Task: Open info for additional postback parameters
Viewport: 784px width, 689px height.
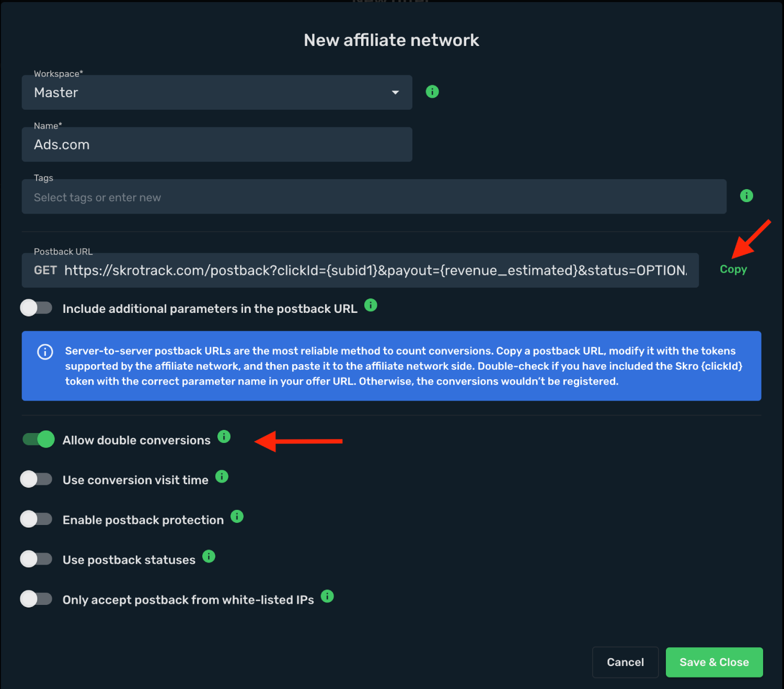Action: point(371,305)
